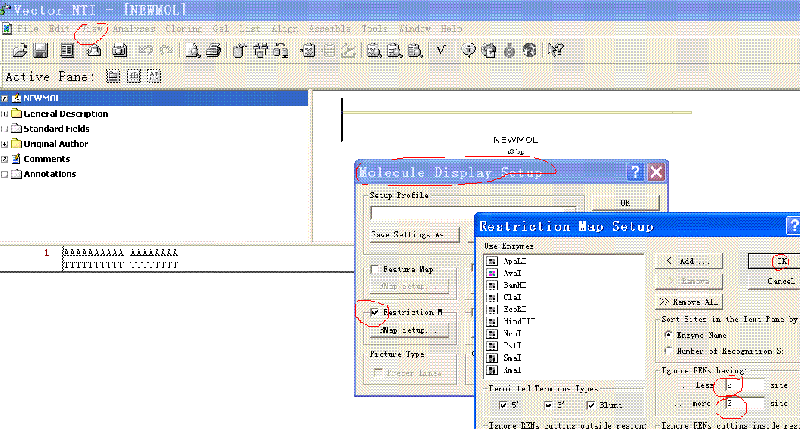Click the Print toolbar icon
The image size is (800, 429).
click(x=214, y=50)
